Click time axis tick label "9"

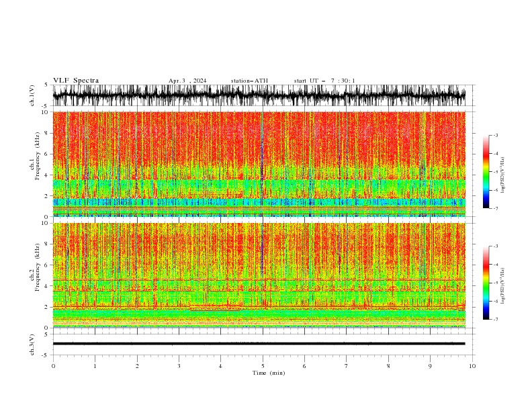click(x=430, y=366)
